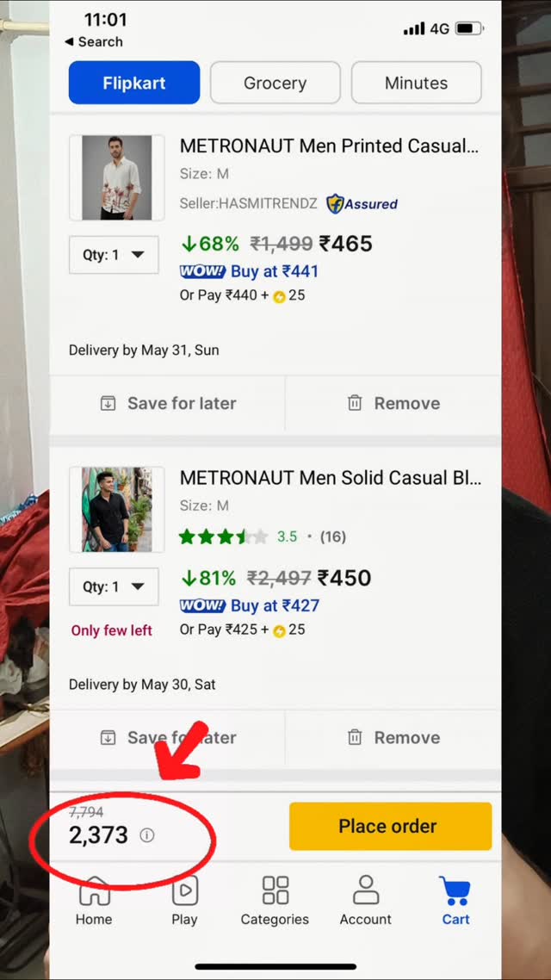The height and width of the screenshot is (980, 551).
Task: Tap the Flipkart Assured badge
Action: coord(362,204)
